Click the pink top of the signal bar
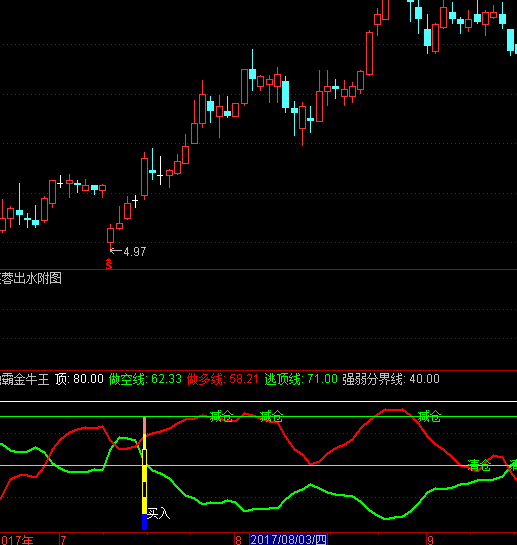The width and height of the screenshot is (517, 545). 145,426
